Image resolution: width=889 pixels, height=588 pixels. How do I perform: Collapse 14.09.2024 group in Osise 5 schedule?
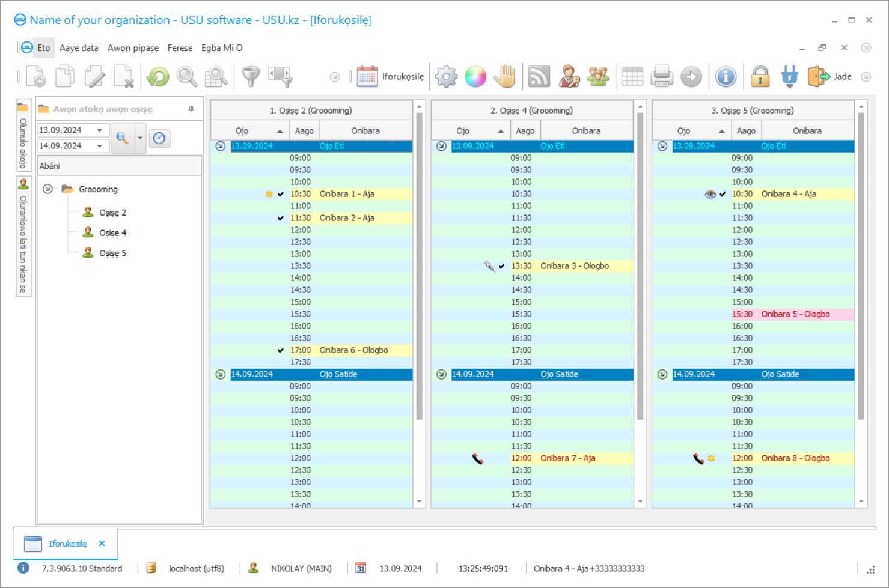(662, 374)
